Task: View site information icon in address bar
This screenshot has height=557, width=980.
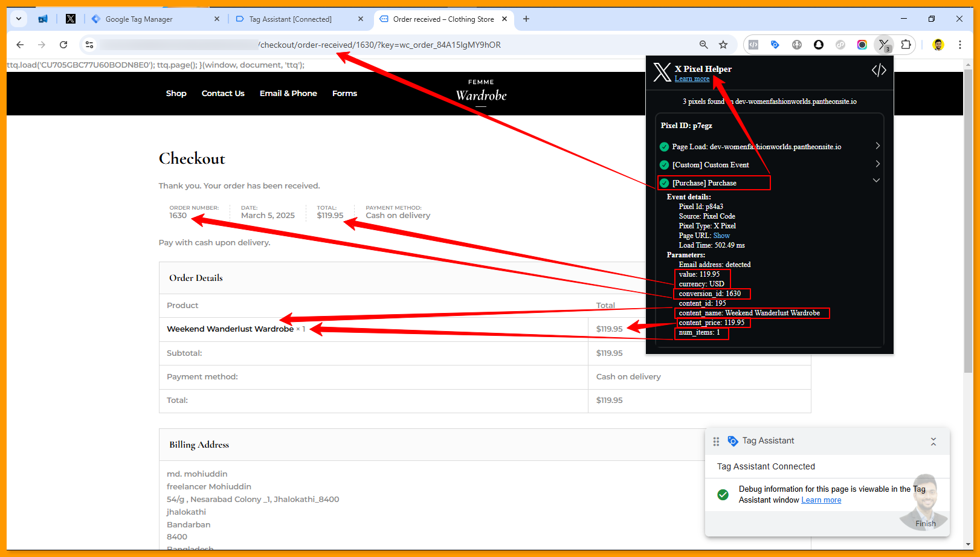Action: click(89, 45)
